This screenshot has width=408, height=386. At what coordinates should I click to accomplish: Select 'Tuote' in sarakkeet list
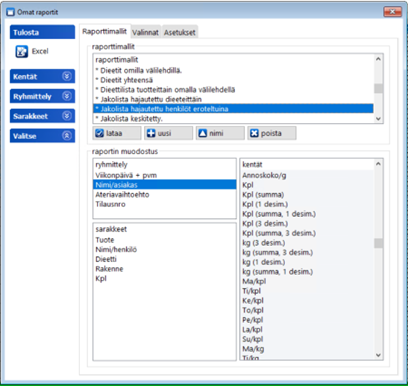click(x=164, y=240)
